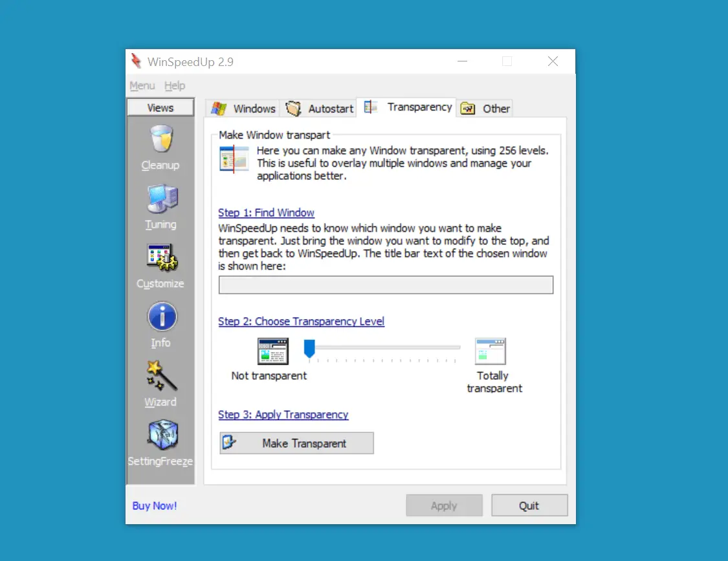728x561 pixels.
Task: Click the Quit button
Action: (x=529, y=505)
